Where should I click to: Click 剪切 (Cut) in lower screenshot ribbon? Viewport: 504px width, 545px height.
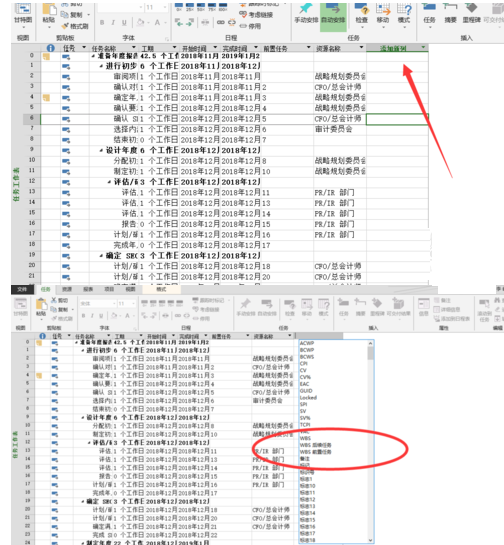coord(59,300)
